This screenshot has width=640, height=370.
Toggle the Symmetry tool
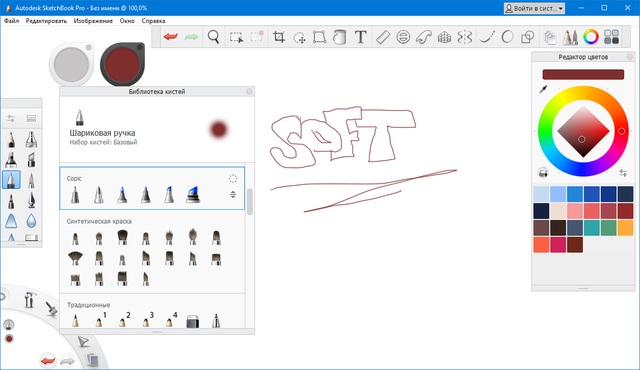(464, 37)
